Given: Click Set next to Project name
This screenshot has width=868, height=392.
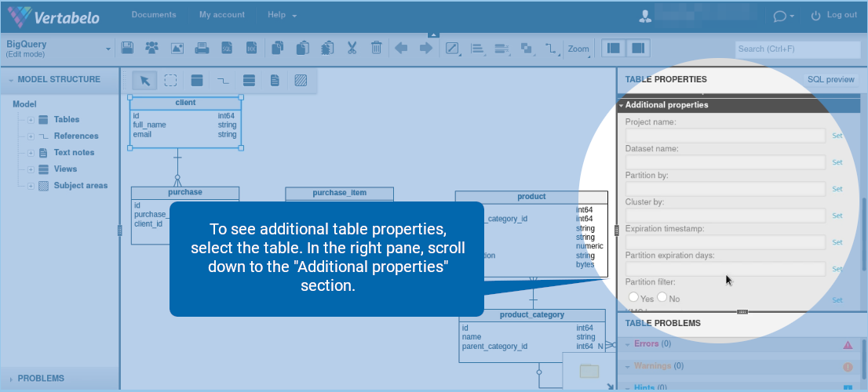Looking at the screenshot, I should 837,136.
